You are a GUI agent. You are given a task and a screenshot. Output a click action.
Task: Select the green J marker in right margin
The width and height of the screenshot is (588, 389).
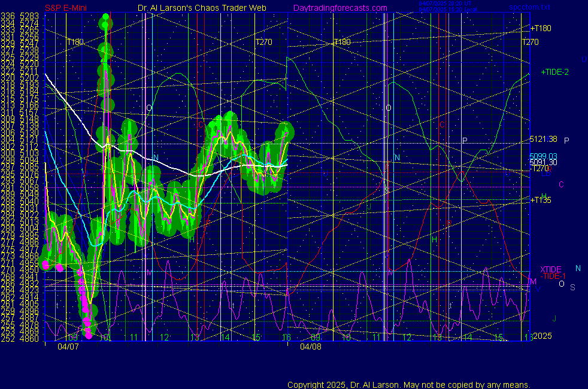(x=554, y=318)
